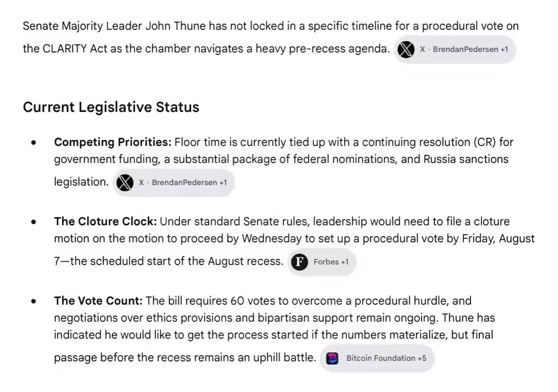Viewport: 558px width, 392px height.
Task: Click the bullet point before The Vote Count
Action: (x=34, y=301)
